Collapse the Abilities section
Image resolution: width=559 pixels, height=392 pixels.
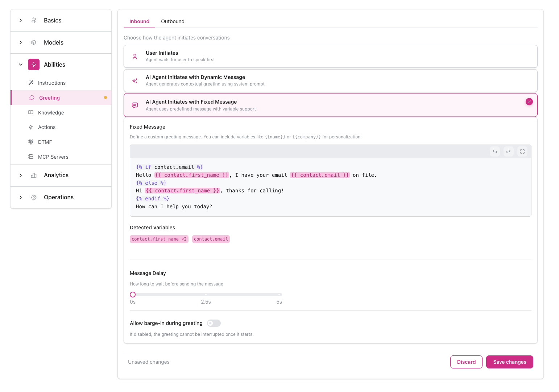21,64
